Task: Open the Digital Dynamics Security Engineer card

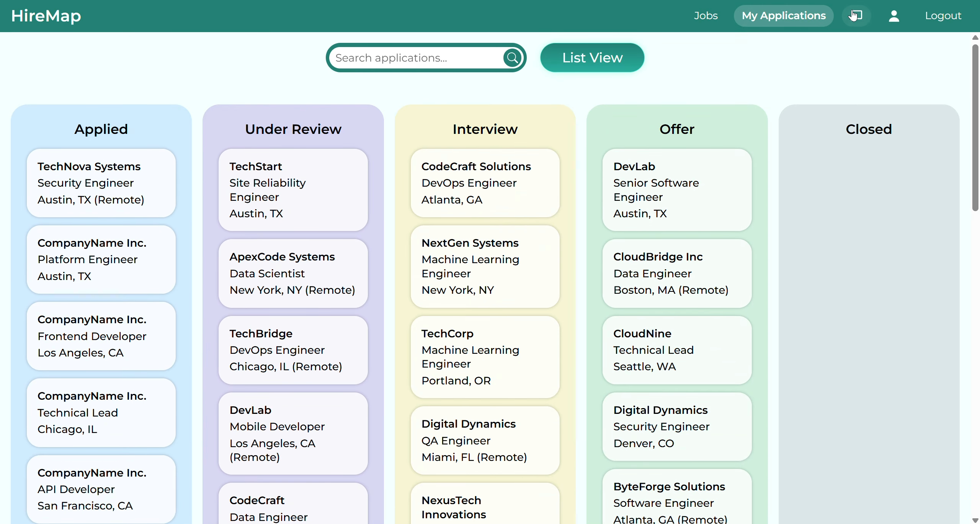Action: click(677, 426)
